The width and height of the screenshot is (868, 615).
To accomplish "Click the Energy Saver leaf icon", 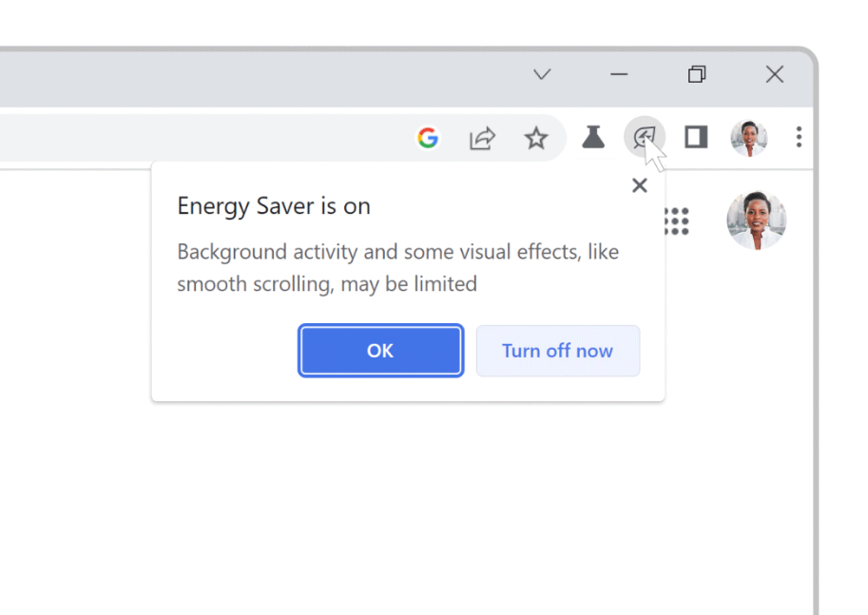I will coord(644,138).
